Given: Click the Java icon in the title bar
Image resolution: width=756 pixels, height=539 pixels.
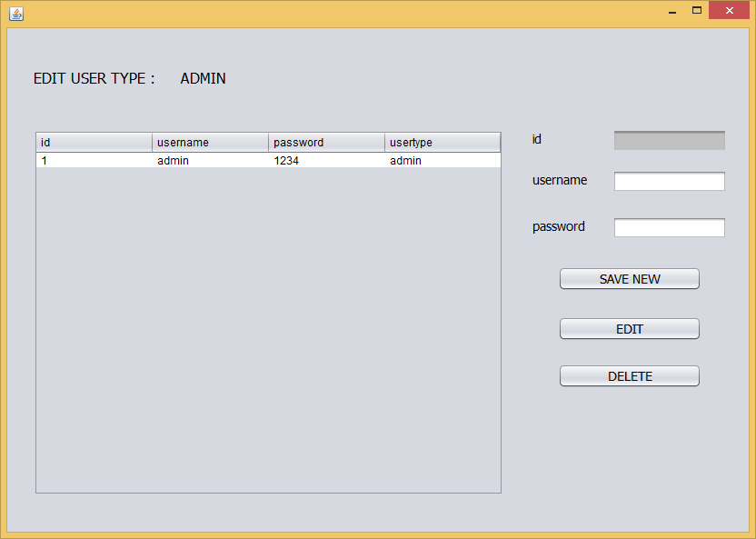Looking at the screenshot, I should point(15,13).
